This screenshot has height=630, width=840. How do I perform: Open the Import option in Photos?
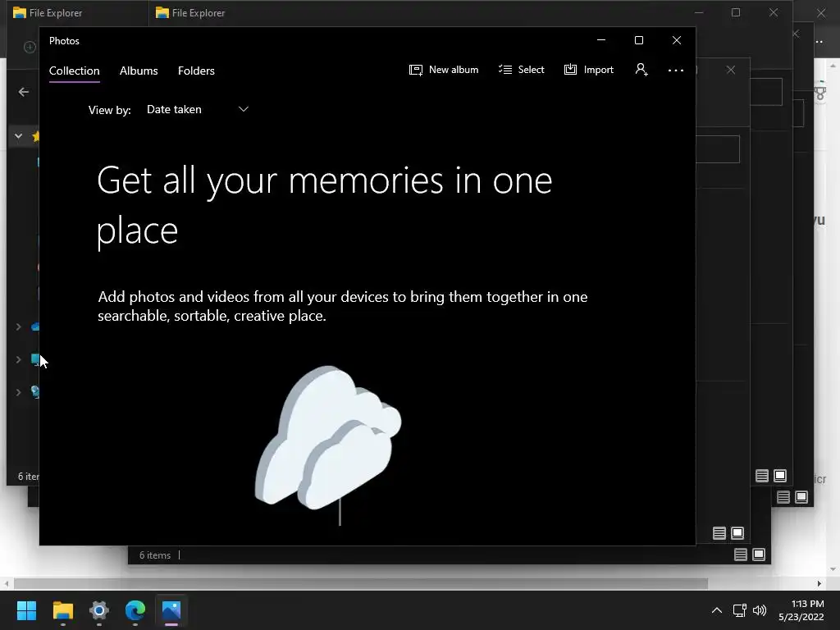click(x=589, y=70)
